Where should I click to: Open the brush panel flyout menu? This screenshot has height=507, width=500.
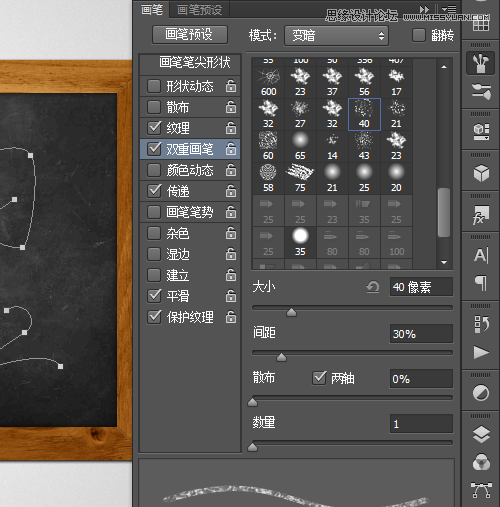pyautogui.click(x=449, y=9)
